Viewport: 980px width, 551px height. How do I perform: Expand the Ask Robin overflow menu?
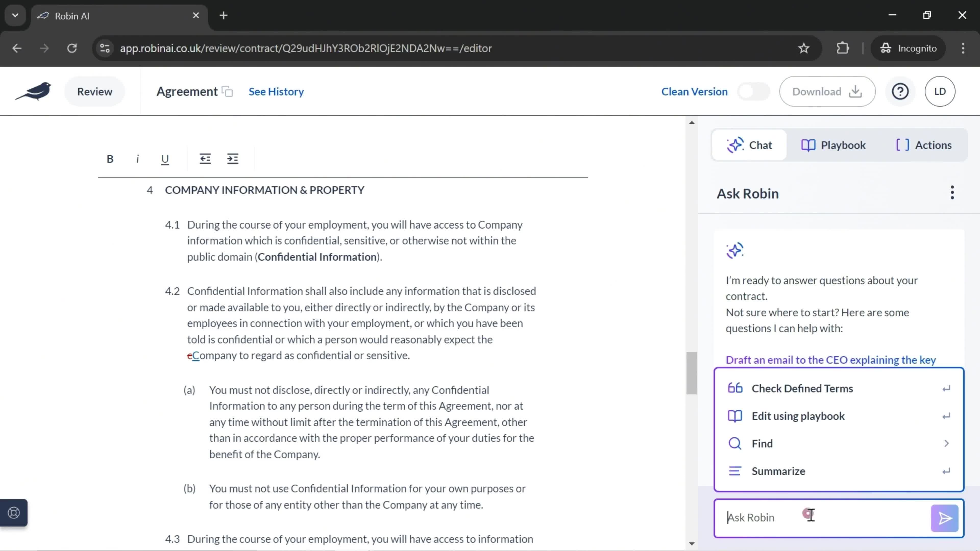(x=952, y=193)
